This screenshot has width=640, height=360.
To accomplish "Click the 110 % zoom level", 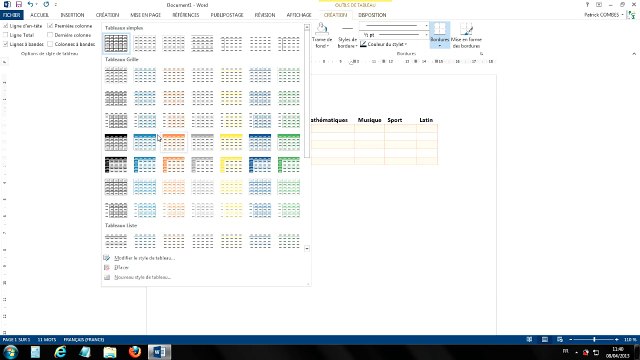I will tap(630, 340).
